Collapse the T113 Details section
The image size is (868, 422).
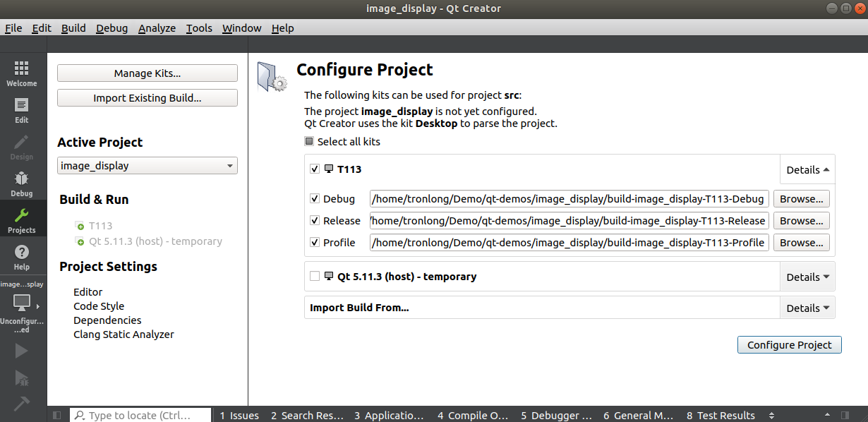click(807, 170)
